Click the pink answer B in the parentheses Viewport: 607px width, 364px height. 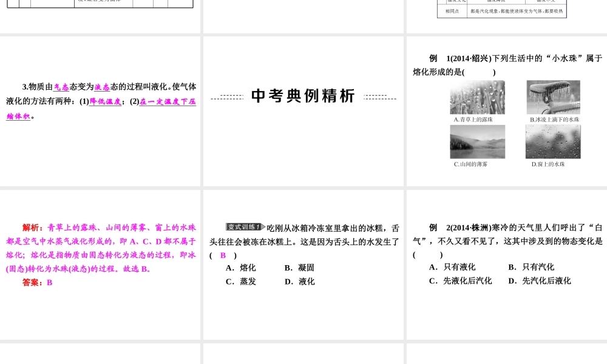coord(223,255)
